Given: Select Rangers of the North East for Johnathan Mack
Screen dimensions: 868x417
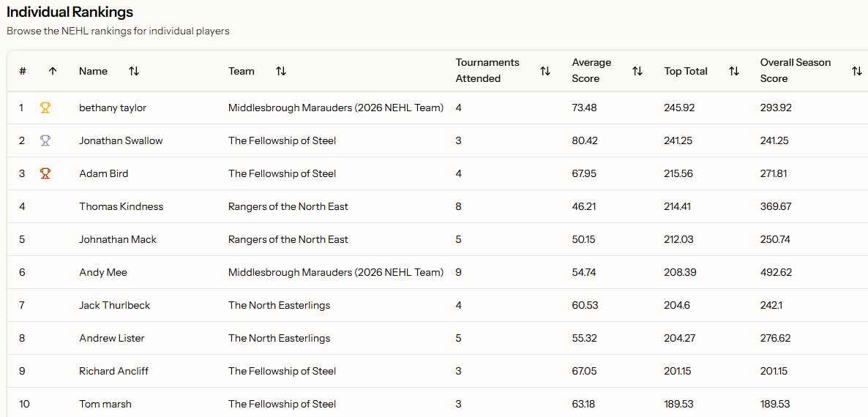Looking at the screenshot, I should click(x=288, y=239).
